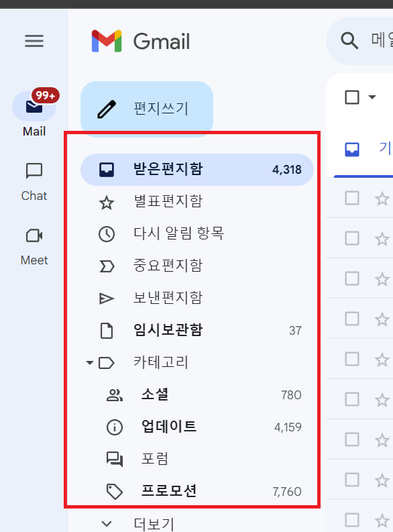Open the 포럼 category
The height and width of the screenshot is (532, 393).
click(197, 459)
